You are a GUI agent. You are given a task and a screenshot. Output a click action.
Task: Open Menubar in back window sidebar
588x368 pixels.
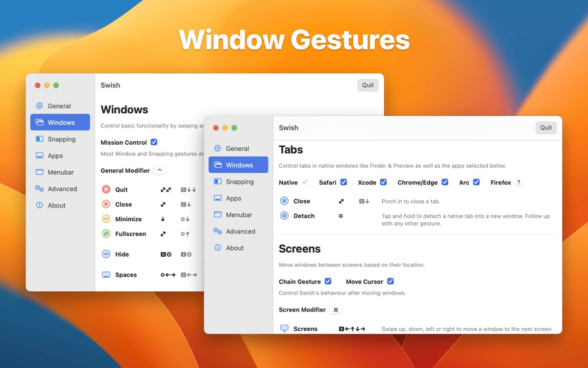click(61, 172)
